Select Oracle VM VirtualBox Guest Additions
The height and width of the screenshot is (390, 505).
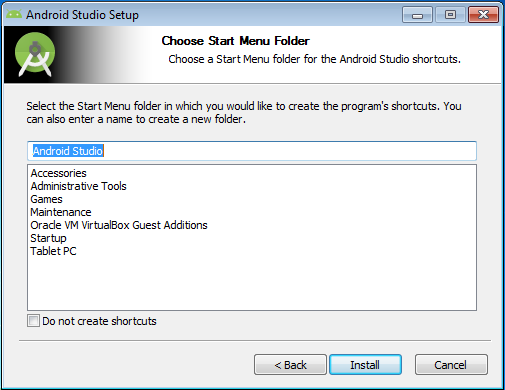(x=119, y=225)
